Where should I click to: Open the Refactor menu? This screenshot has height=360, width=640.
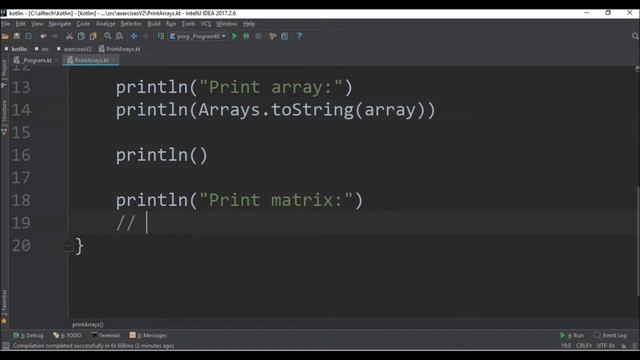pos(131,24)
